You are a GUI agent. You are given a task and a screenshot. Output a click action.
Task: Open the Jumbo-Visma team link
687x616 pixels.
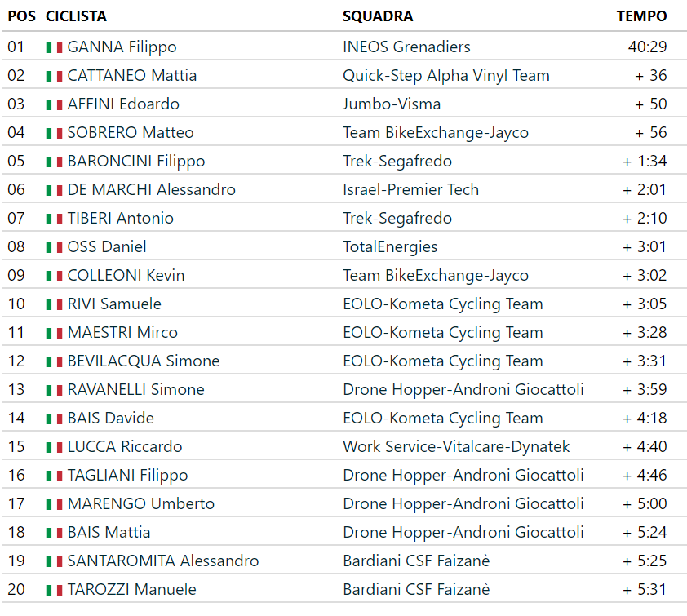392,104
